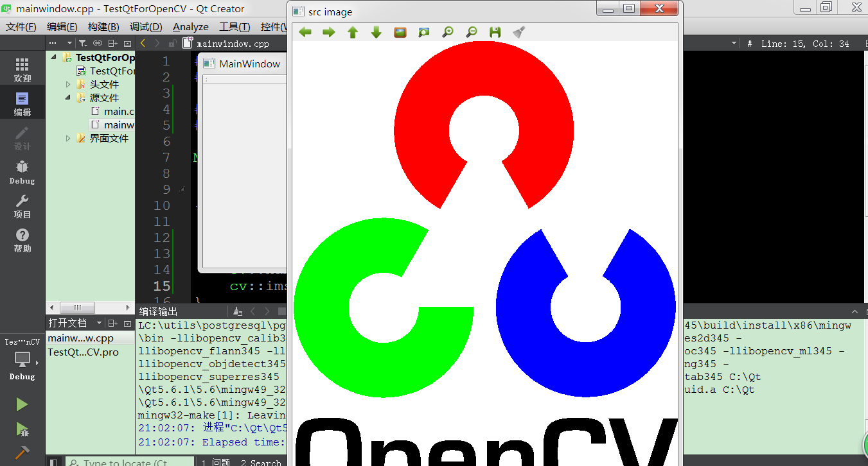Open the 调试(D) menu

click(146, 26)
